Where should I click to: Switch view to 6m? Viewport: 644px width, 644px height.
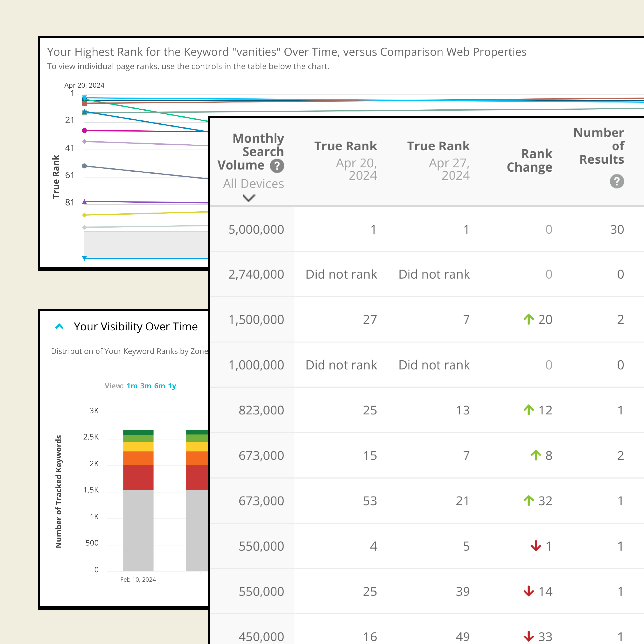(x=159, y=386)
